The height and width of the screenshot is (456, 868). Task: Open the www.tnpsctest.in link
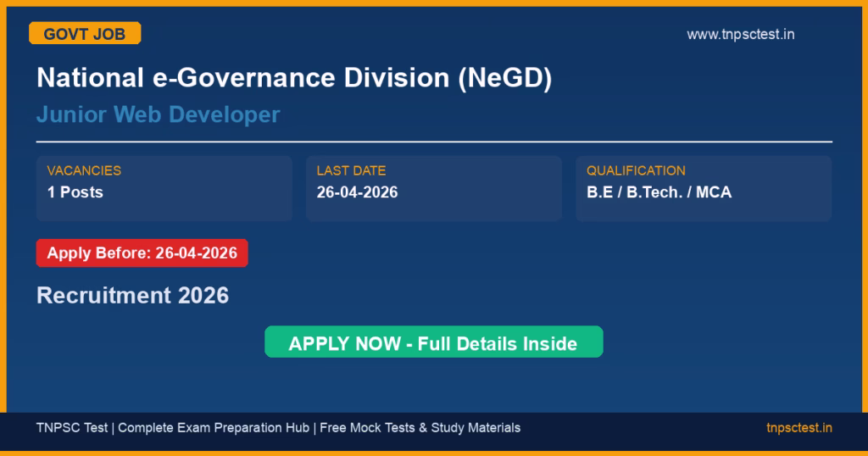740,34
